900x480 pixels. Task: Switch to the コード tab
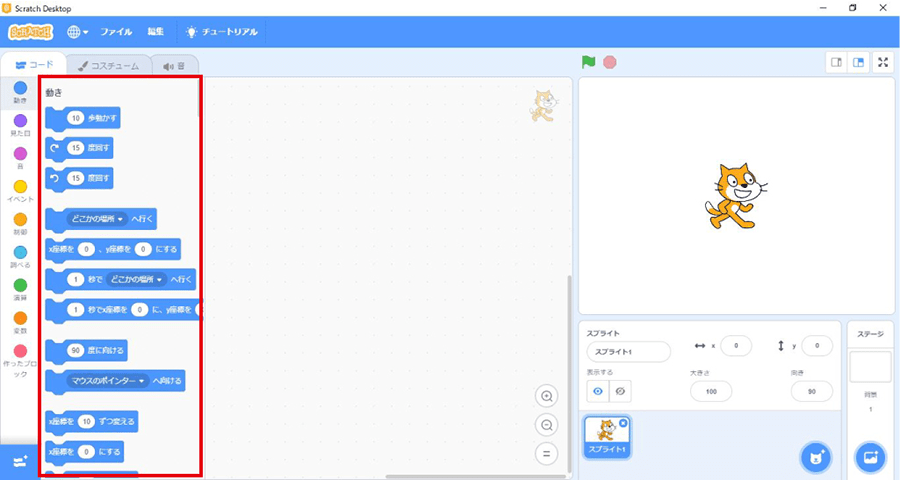pos(34,65)
